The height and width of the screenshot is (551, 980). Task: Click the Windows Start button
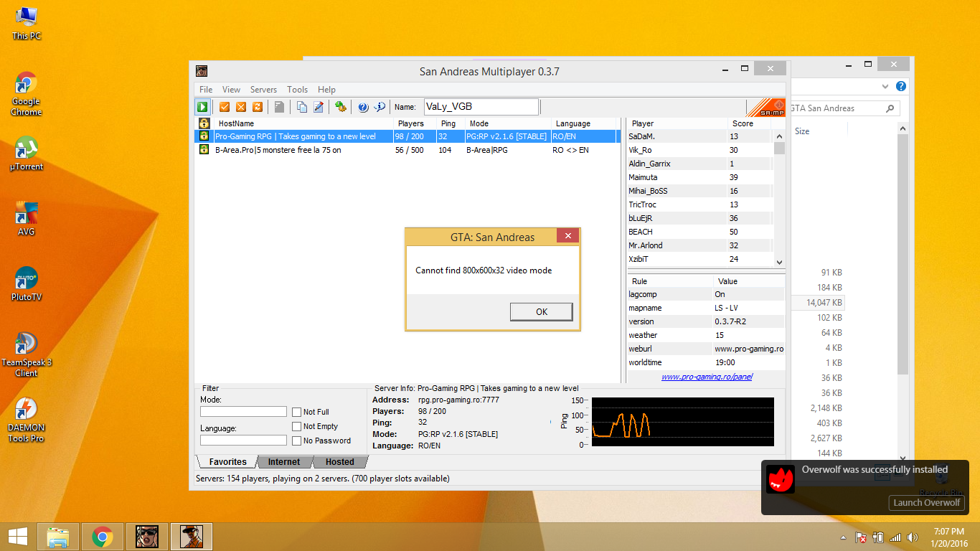[x=17, y=537]
